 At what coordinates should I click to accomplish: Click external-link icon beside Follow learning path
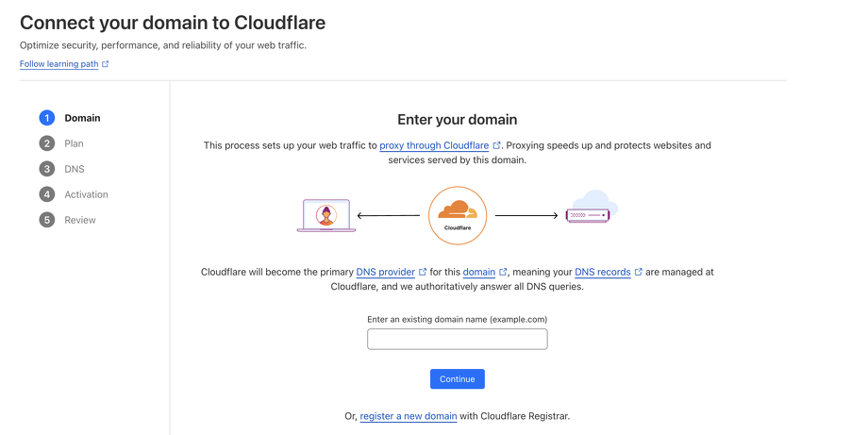[106, 64]
